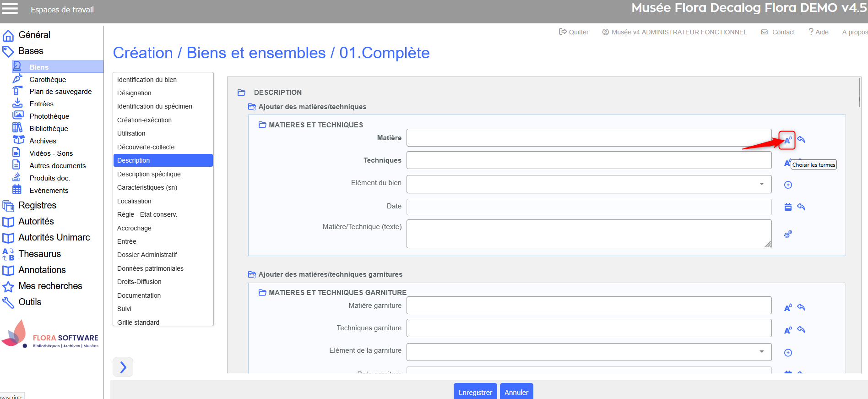Click the Matière term chooser icon

(x=787, y=140)
